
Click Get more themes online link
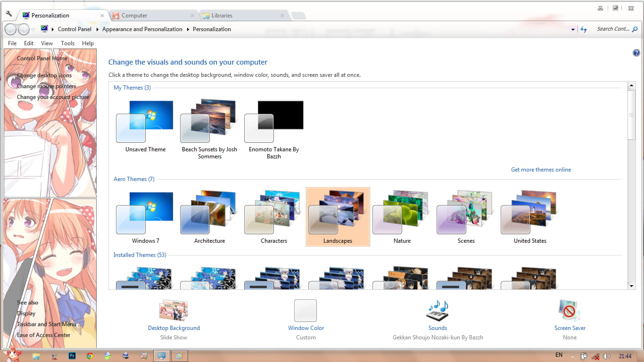[x=541, y=170]
